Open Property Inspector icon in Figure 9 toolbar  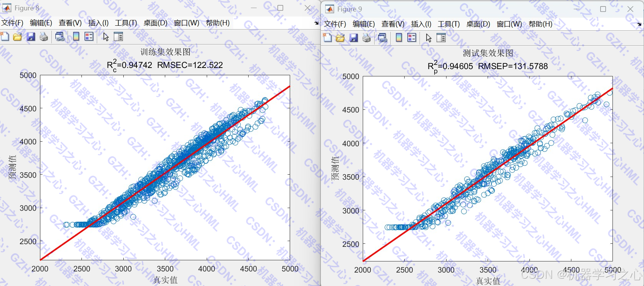[441, 38]
